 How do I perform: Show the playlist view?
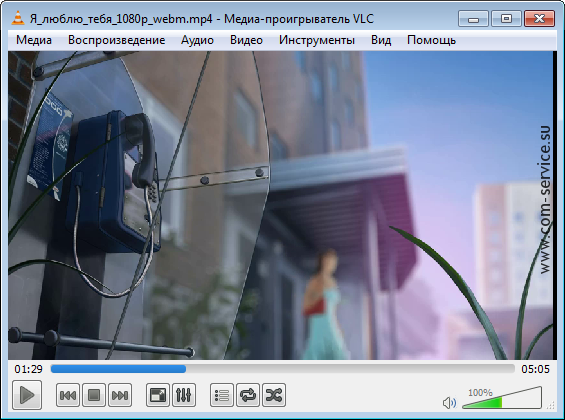coord(222,395)
